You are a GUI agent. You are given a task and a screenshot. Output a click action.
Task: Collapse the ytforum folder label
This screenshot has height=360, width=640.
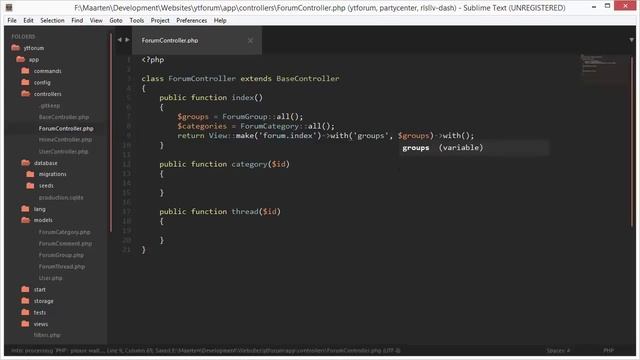pos(33,48)
